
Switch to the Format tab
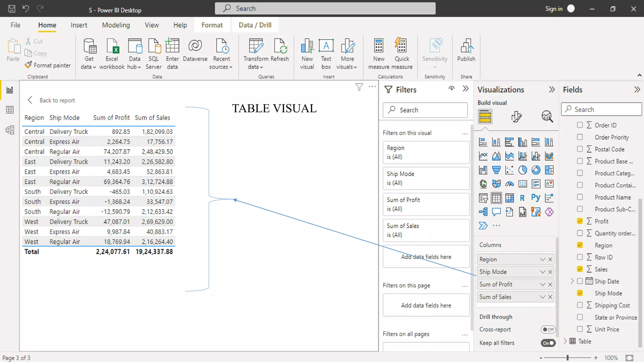pyautogui.click(x=212, y=25)
